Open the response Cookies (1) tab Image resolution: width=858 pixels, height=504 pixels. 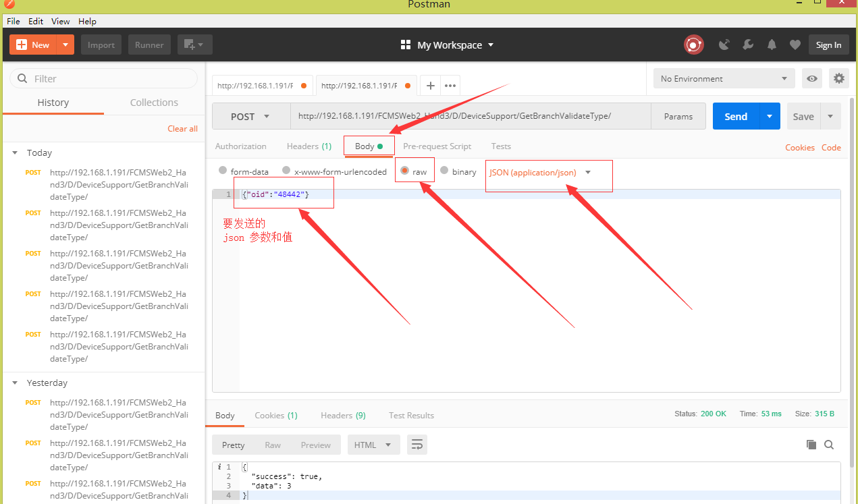275,416
